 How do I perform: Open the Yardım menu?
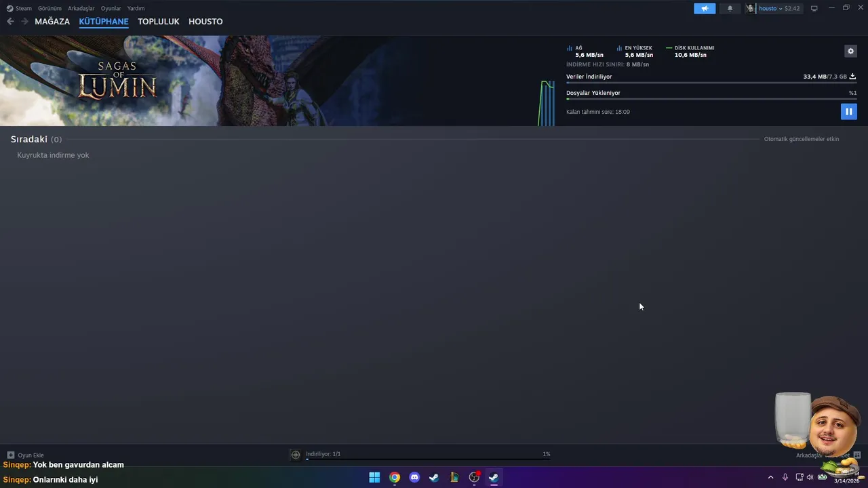pos(136,8)
